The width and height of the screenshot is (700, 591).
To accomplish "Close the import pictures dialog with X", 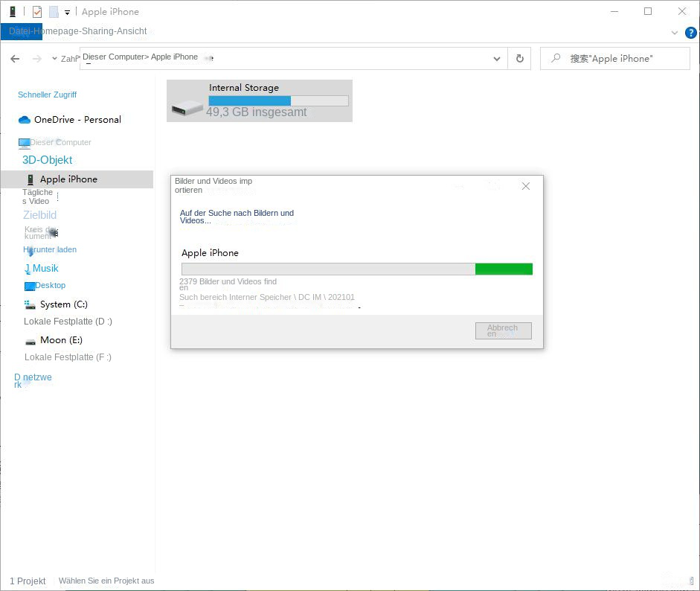I will coord(526,186).
